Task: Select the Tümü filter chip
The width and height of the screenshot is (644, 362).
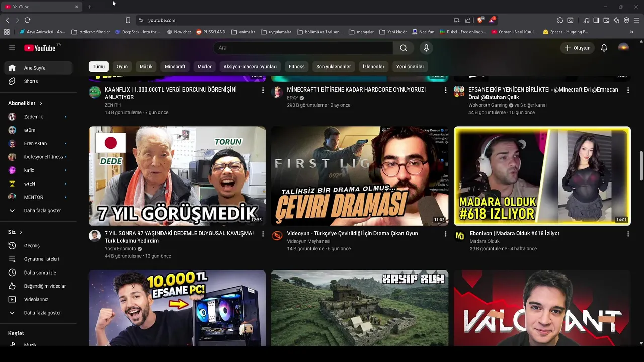Action: (99, 66)
